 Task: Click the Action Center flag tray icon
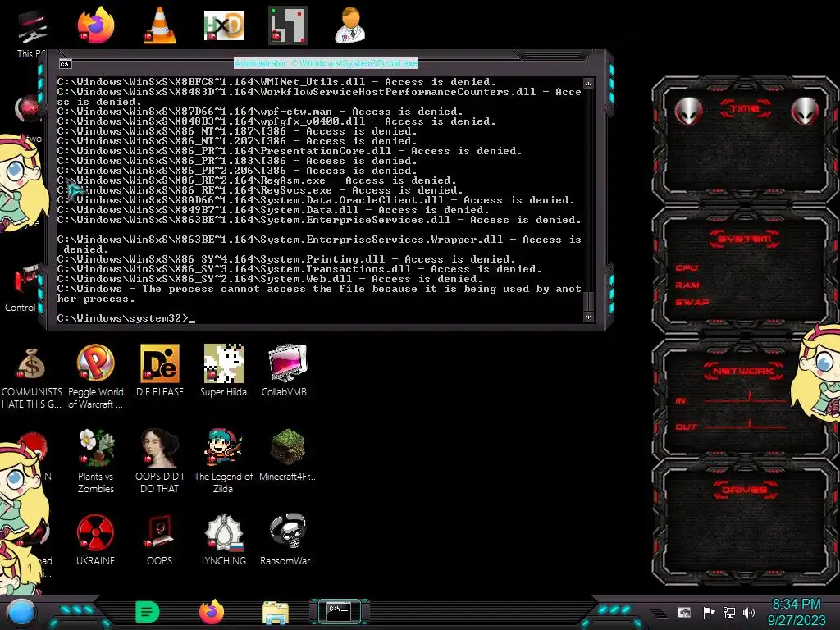(709, 612)
